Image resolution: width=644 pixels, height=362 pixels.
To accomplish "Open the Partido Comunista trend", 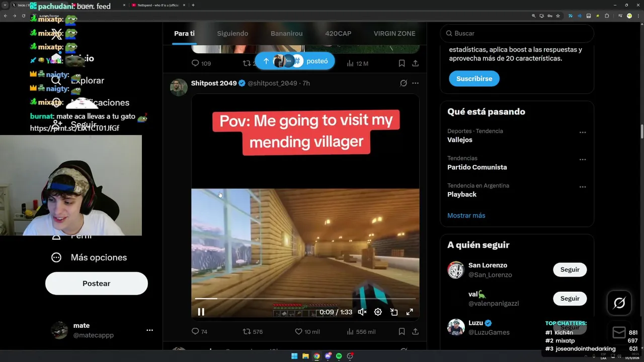I will [x=477, y=167].
